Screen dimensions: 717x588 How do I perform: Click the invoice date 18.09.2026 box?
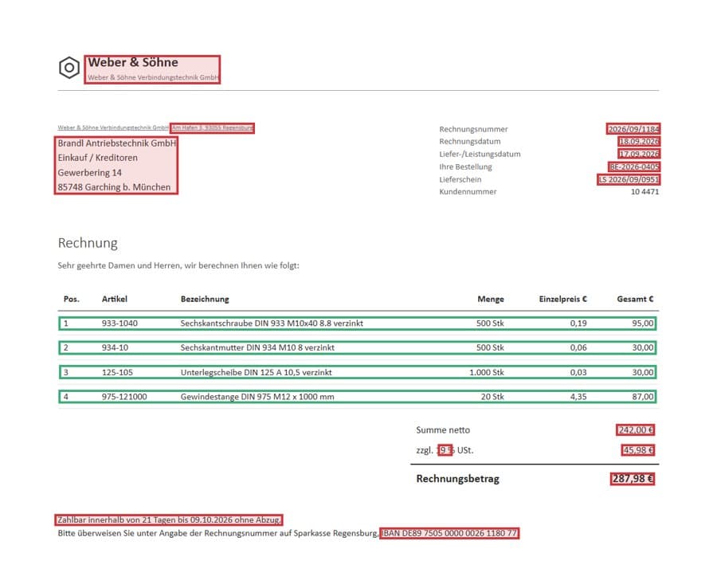[x=639, y=141]
